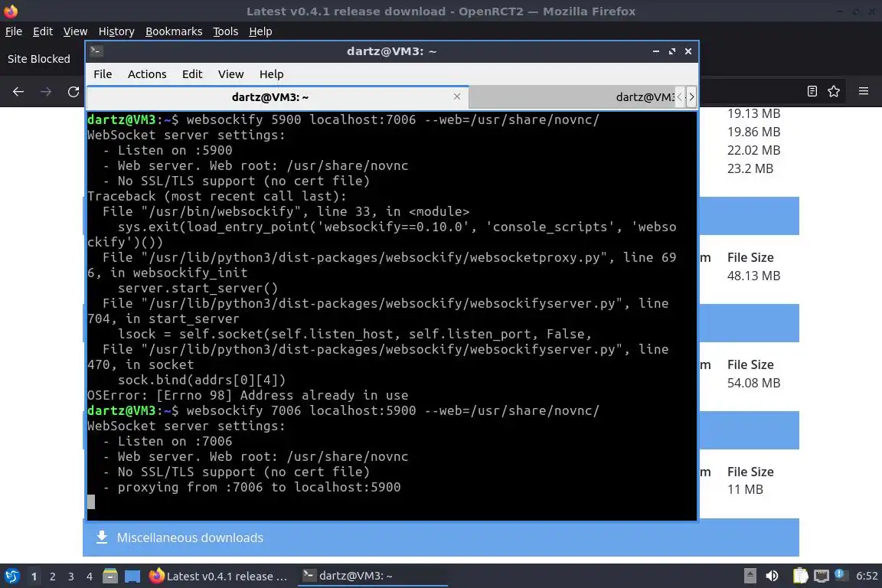Open Firefox Bookmarks menu
The image size is (882, 588).
pyautogui.click(x=174, y=31)
